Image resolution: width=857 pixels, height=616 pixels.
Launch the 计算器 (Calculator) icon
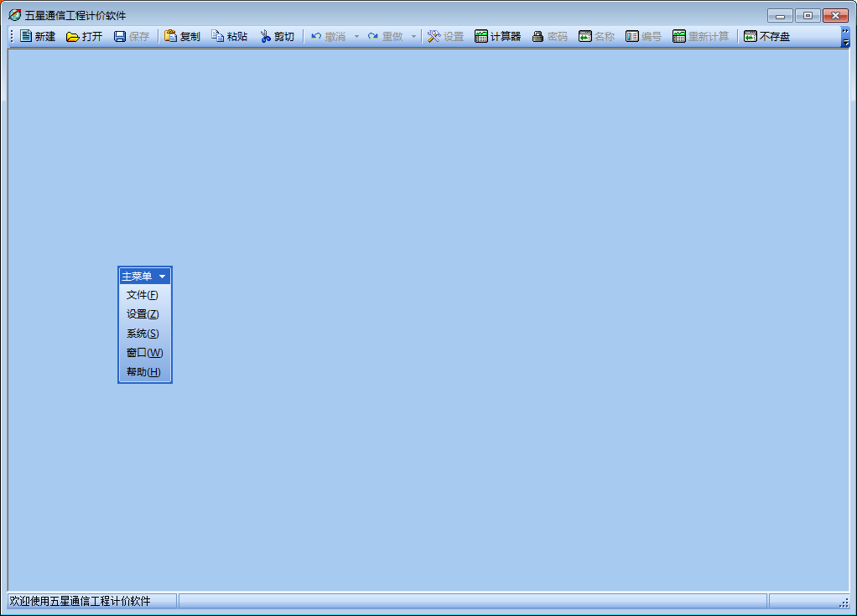coord(481,36)
